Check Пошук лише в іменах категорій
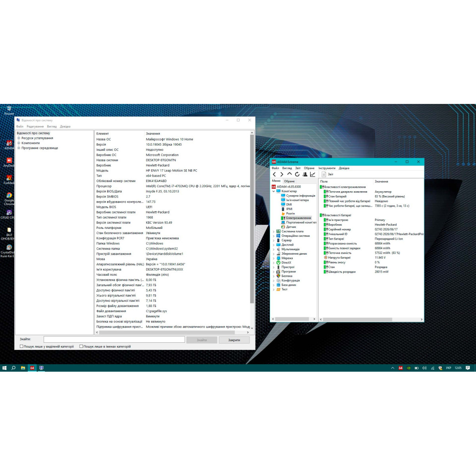Image resolution: width=476 pixels, height=476 pixels. pyautogui.click(x=81, y=346)
